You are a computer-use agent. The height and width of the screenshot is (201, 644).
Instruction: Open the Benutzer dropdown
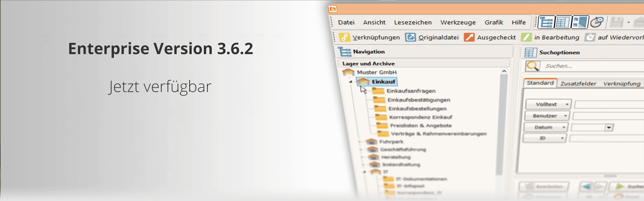click(x=547, y=116)
